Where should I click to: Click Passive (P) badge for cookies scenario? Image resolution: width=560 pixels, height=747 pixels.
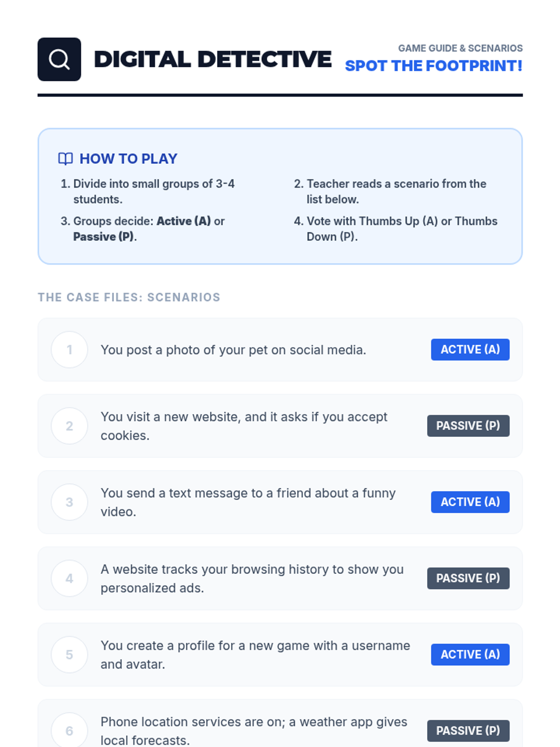pyautogui.click(x=469, y=426)
